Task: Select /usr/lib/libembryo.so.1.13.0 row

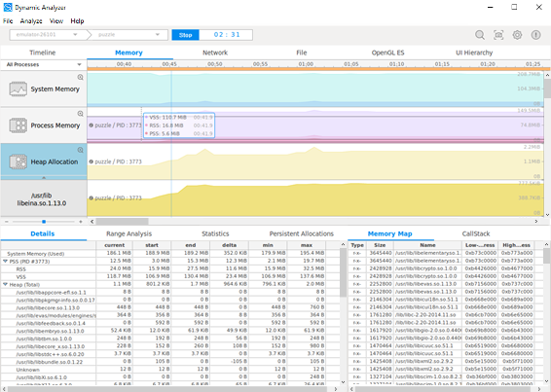Action: (x=170, y=331)
